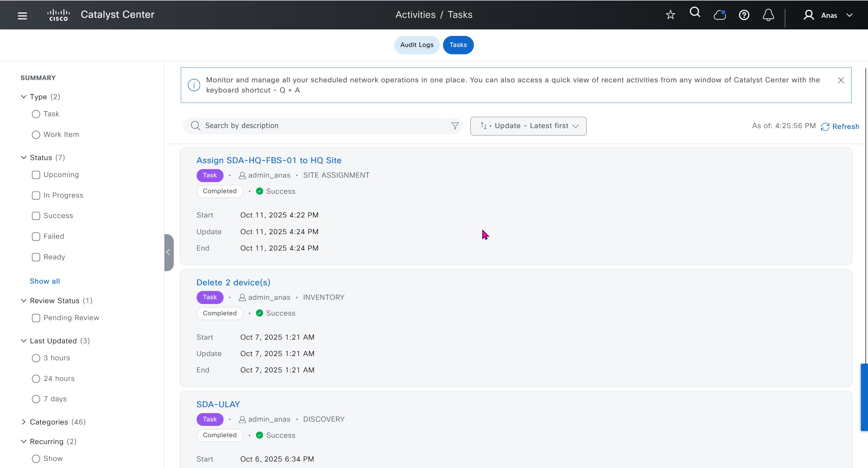The image size is (868, 468).
Task: Switch to the Audit Logs tab
Action: [416, 45]
